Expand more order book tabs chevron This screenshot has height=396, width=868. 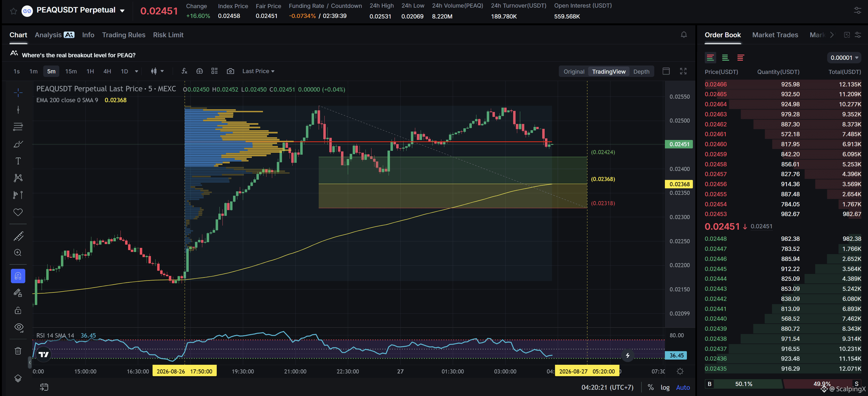832,35
